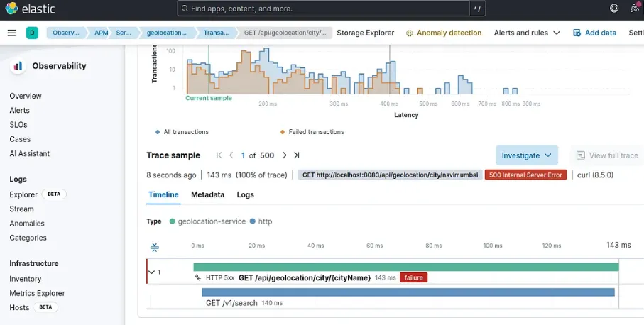
Task: Open geolocation service breadcrumb
Action: click(166, 33)
